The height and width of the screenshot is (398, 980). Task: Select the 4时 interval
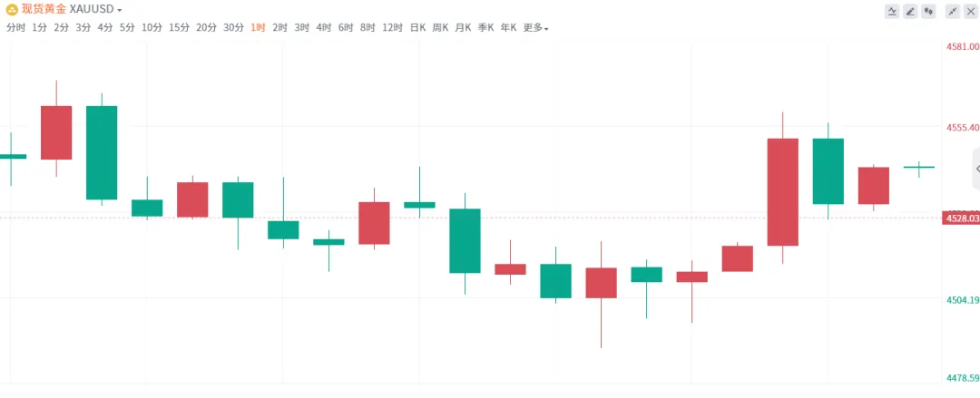(x=323, y=27)
